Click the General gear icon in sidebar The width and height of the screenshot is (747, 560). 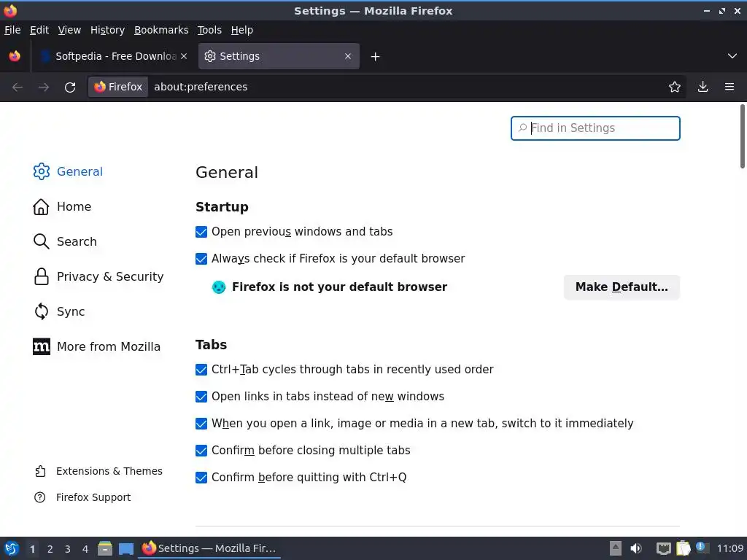click(42, 171)
